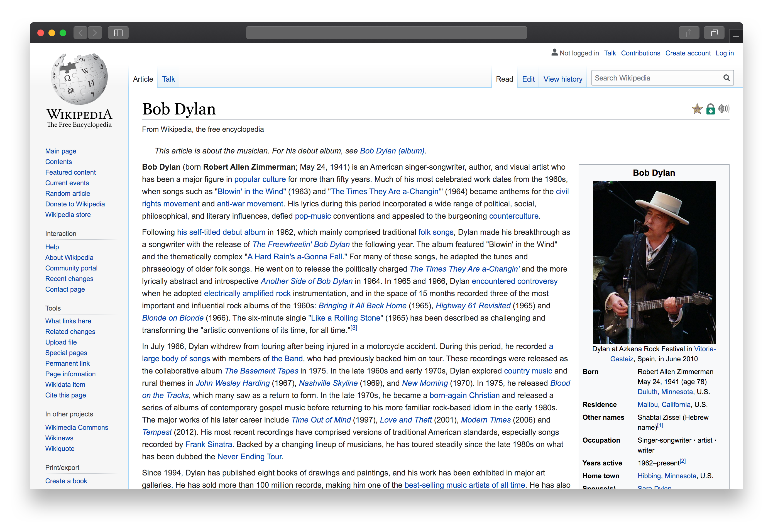Open the user Talk link at top
This screenshot has height=532, width=773.
pos(610,53)
